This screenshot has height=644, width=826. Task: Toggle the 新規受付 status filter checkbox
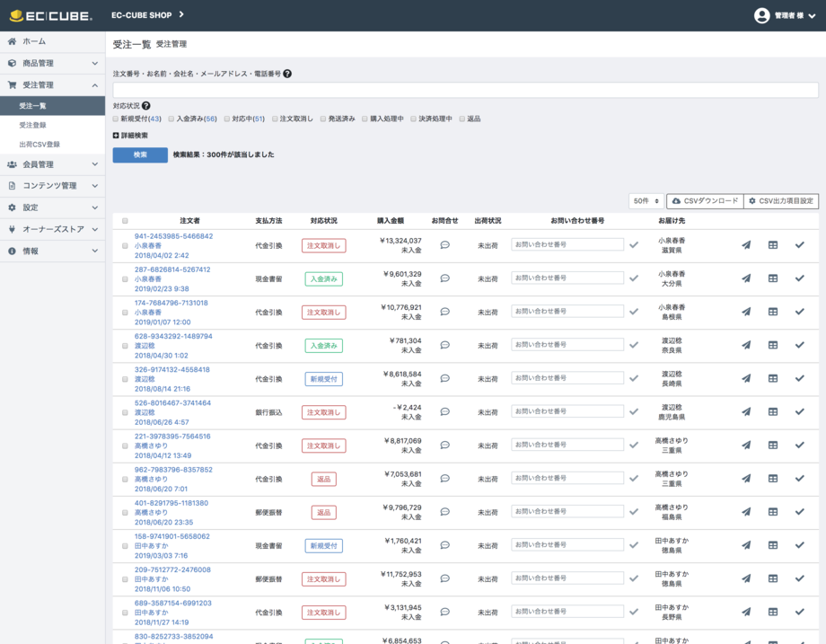[x=115, y=119]
